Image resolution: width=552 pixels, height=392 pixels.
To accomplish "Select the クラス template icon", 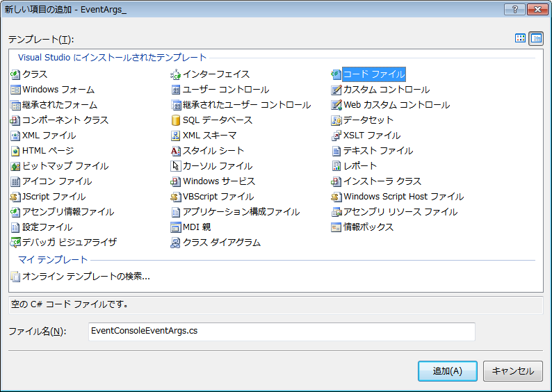I will (15, 74).
